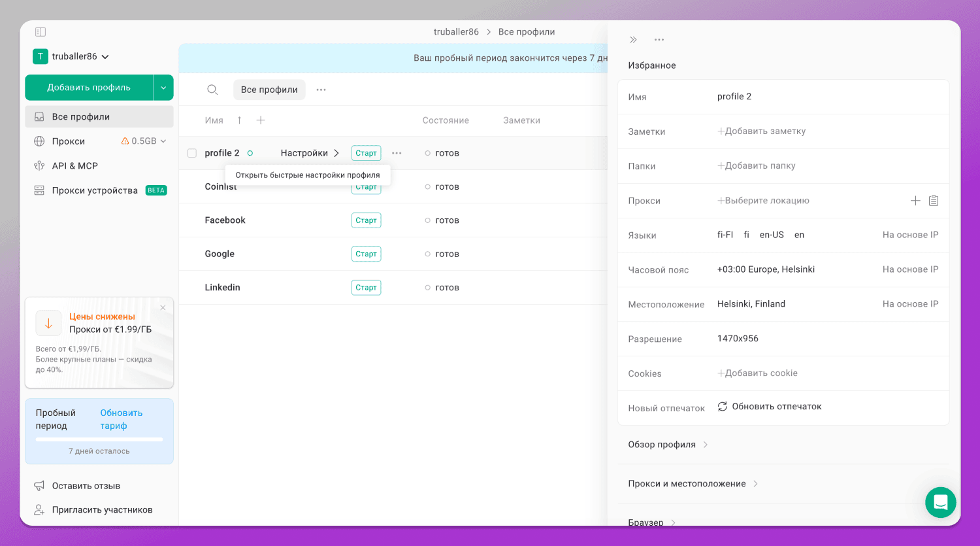Click Helsinki, Finland location value
The height and width of the screenshot is (546, 980).
tap(751, 304)
